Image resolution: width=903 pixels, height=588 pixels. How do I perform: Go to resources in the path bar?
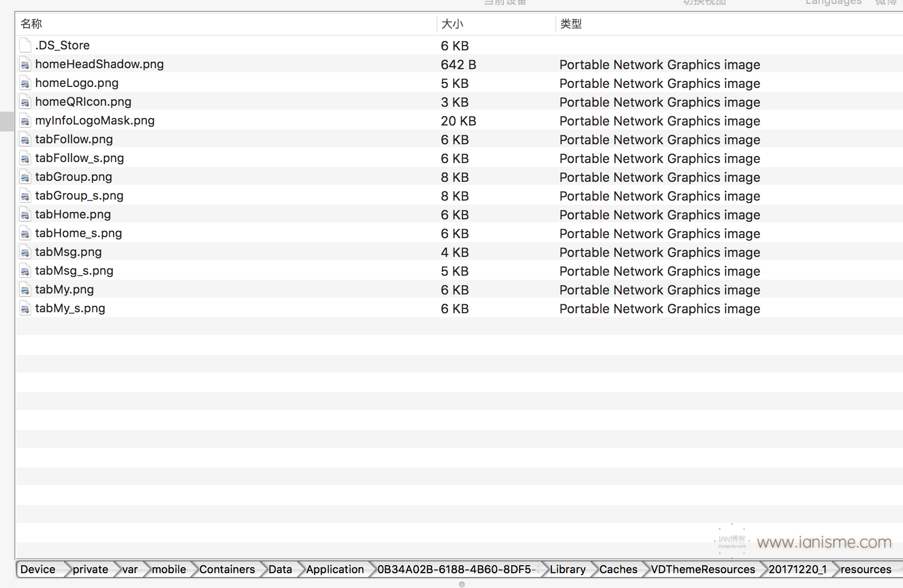866,569
